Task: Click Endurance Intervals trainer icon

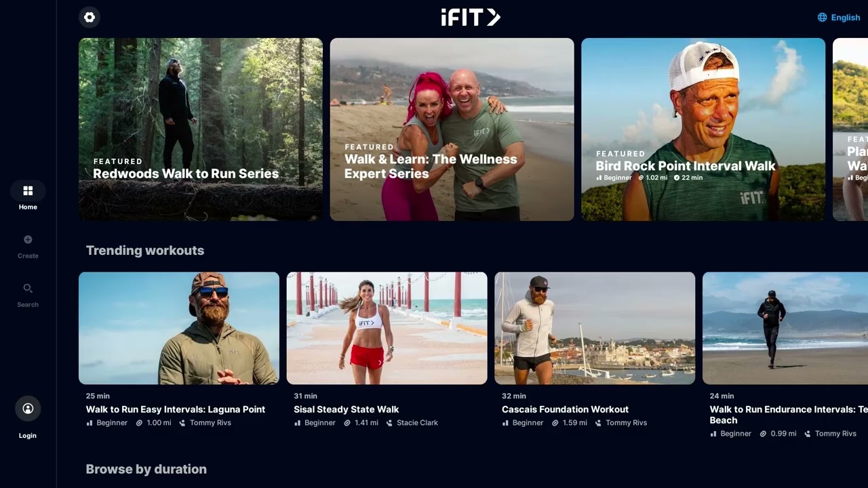Action: tap(808, 434)
